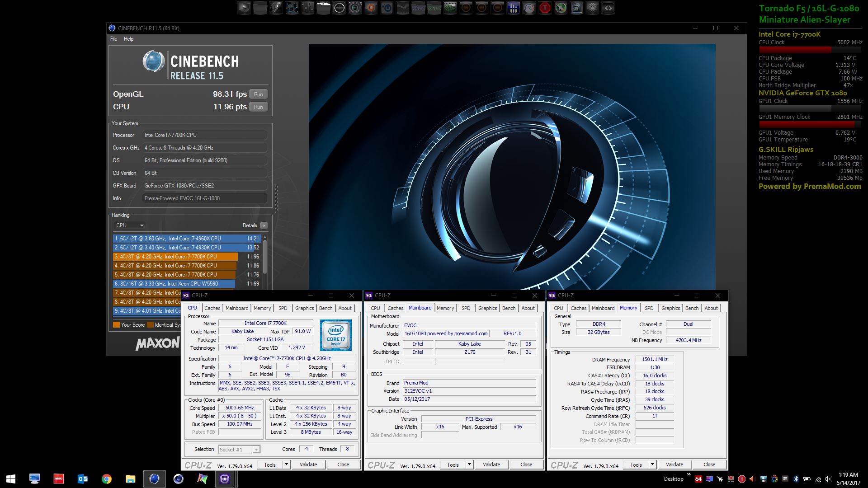
Task: Click the airplane tray icon
Action: click(720, 479)
